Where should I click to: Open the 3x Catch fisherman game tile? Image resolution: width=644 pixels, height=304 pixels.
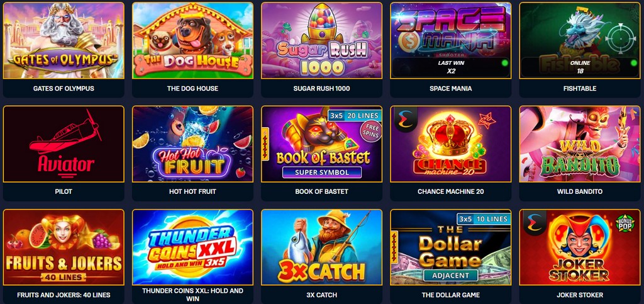click(321, 247)
